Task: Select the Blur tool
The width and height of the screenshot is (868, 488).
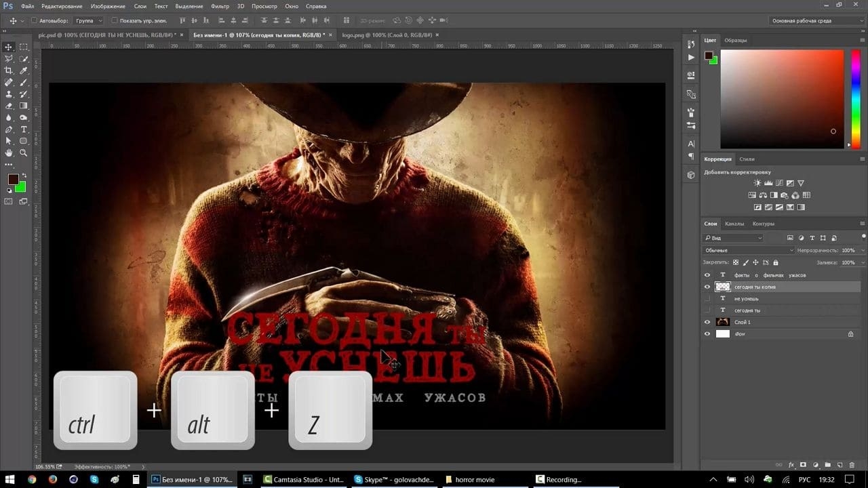Action: tap(9, 117)
